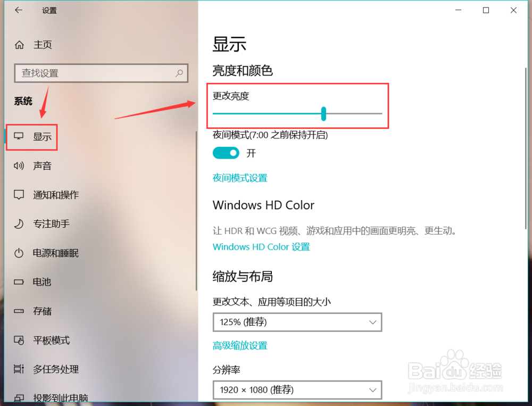This screenshot has width=532, height=406.
Task: Expand the 125% scaling dropdown
Action: [297, 322]
